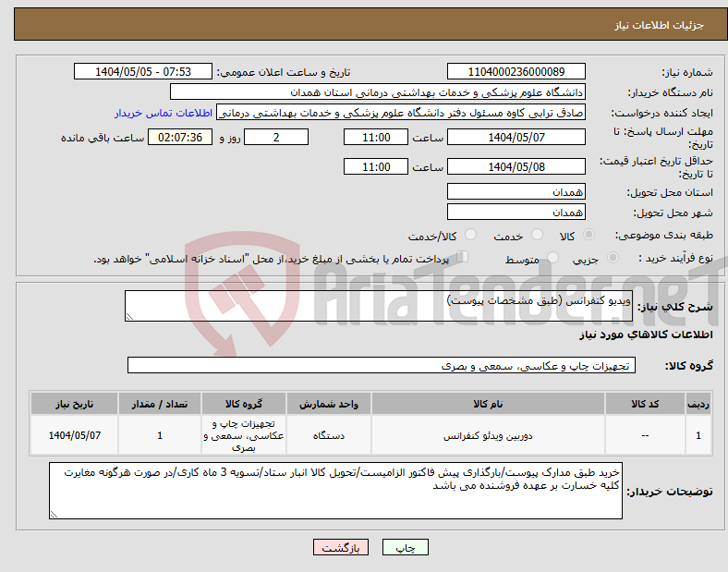Viewport: 728px width, 572px height.
Task: Click the price validity time 11:00 field
Action: [x=376, y=166]
